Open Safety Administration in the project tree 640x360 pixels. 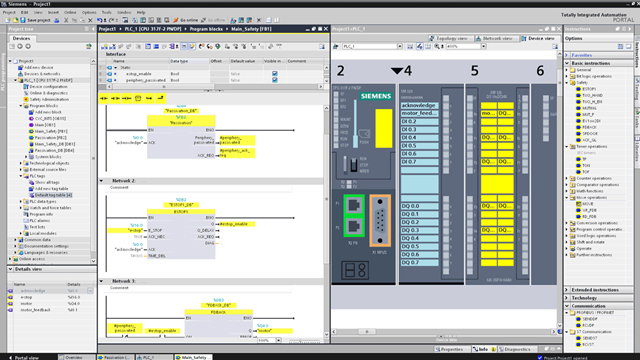coord(49,99)
